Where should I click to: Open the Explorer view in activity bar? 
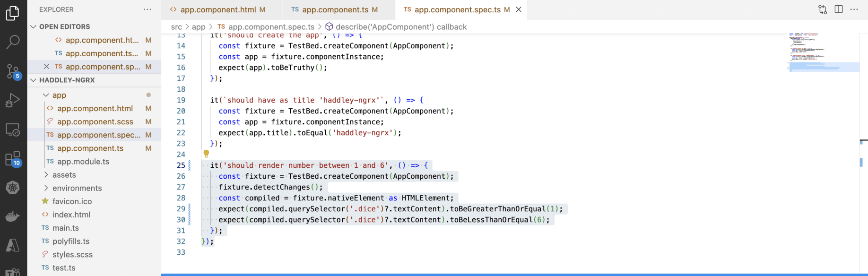point(13,13)
